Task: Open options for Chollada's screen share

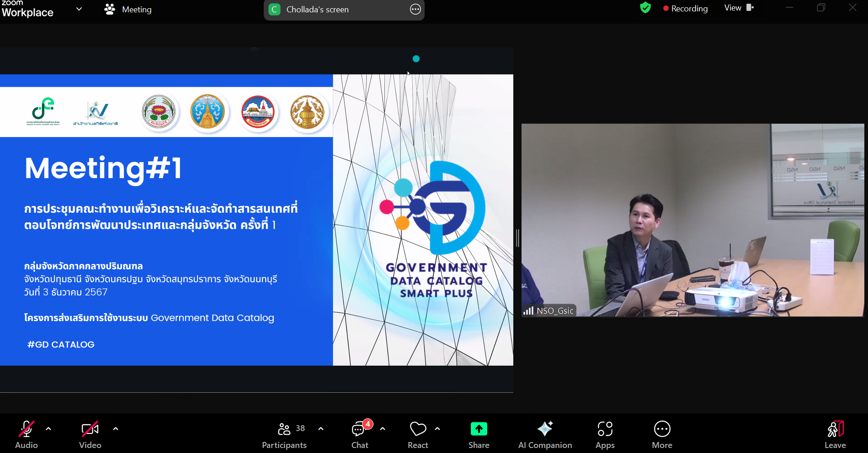Action: [415, 9]
